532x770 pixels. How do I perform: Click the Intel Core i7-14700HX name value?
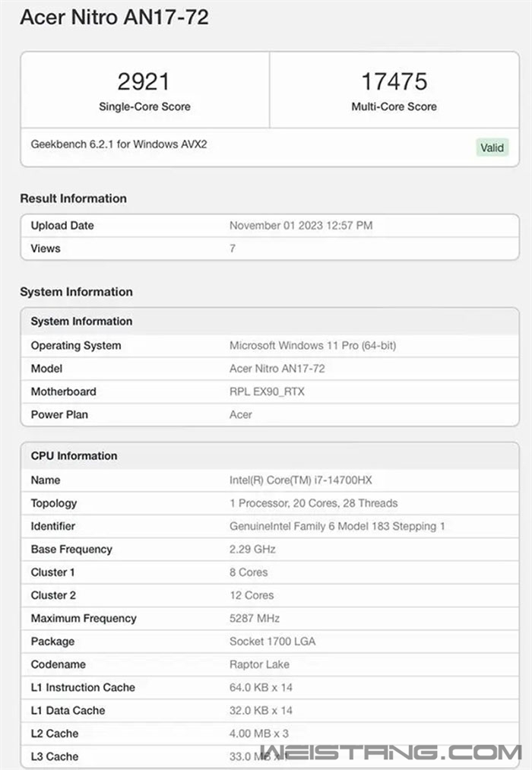301,480
